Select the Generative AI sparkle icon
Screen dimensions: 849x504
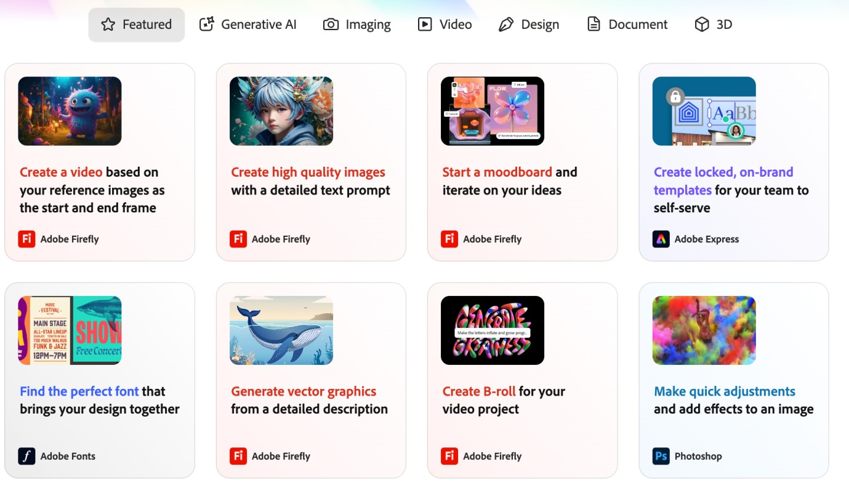coord(206,24)
